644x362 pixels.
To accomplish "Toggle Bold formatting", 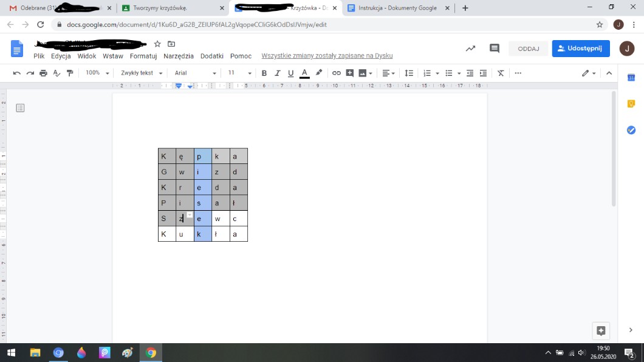I will click(x=264, y=73).
